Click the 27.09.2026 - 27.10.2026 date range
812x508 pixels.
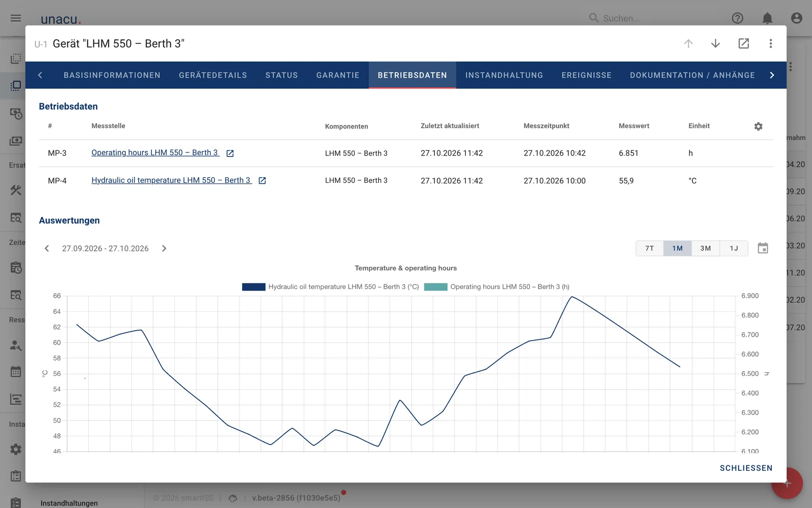[x=106, y=248]
